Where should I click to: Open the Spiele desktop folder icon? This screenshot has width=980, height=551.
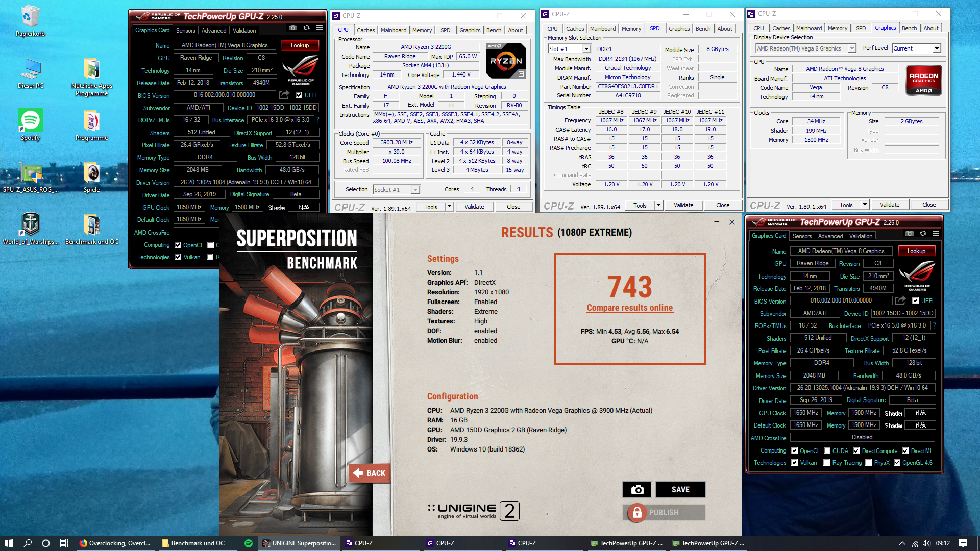pyautogui.click(x=91, y=177)
